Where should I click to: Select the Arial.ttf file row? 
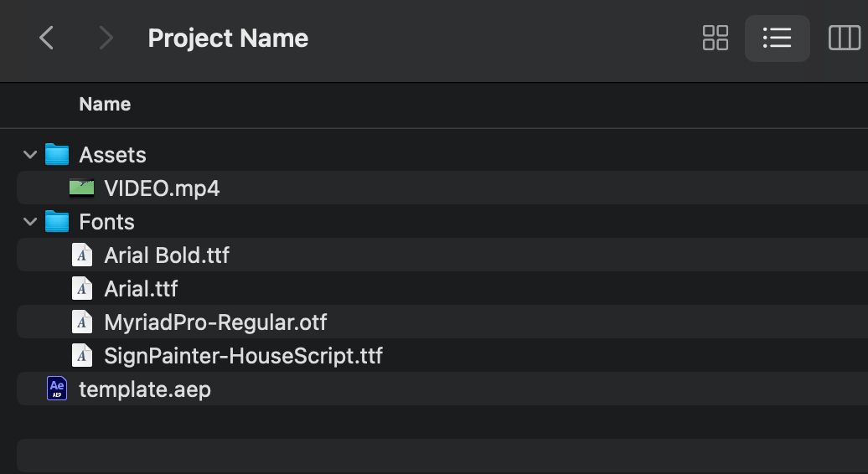point(442,288)
